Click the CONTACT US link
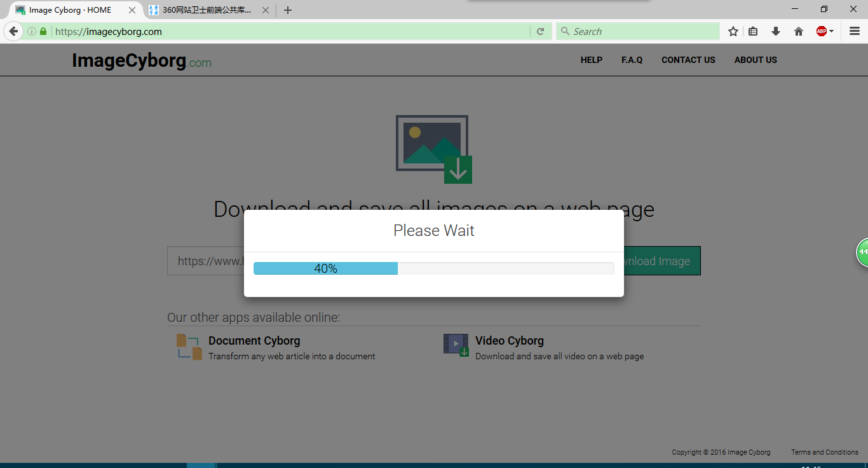Screen dimensions: 868x468 [x=688, y=60]
